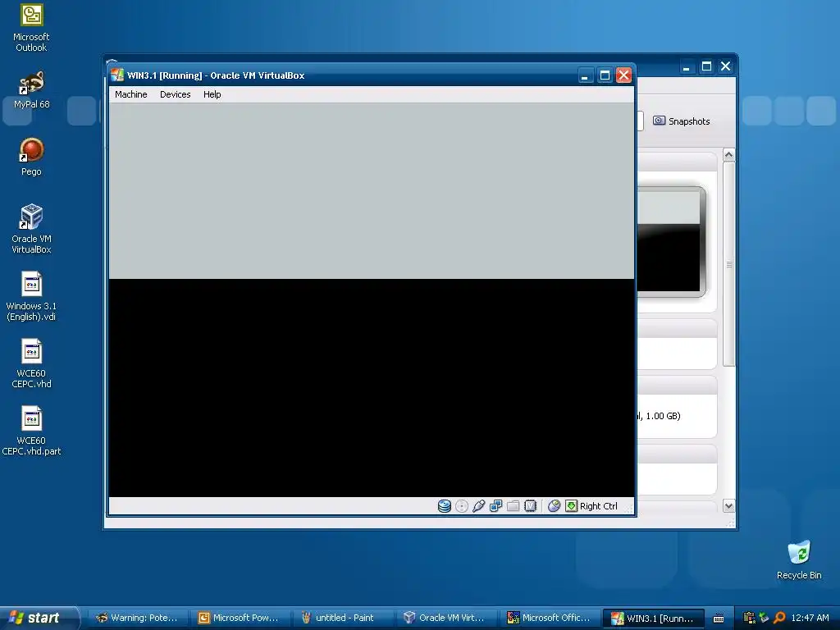Click the WIN3.1 window title bar icon
Screen dimensions: 840x630
pos(117,75)
